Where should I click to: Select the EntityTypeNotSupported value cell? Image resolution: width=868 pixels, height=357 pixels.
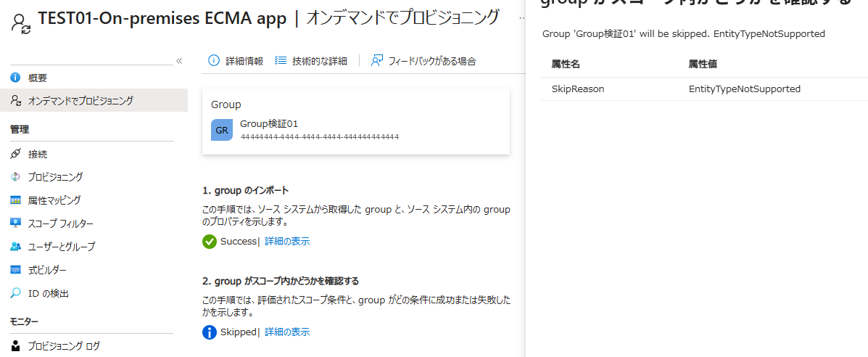point(745,89)
